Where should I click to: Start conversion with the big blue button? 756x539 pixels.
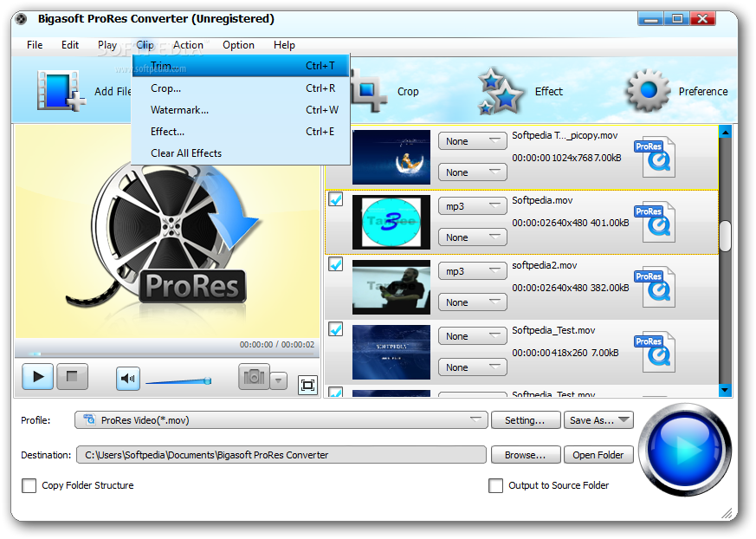[686, 450]
